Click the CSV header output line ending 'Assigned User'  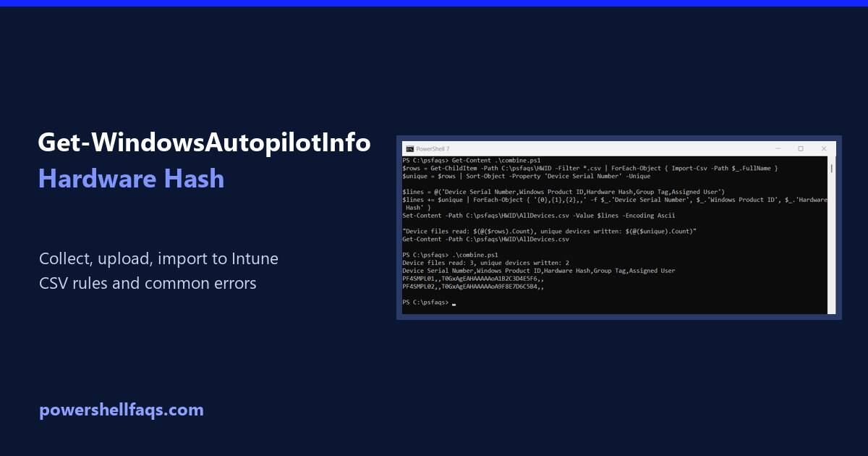(539, 271)
